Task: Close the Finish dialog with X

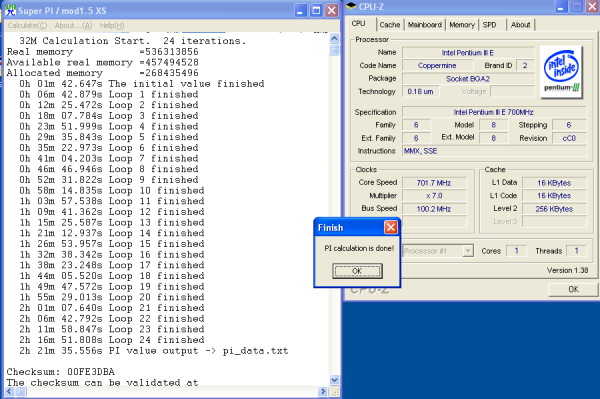Action: coord(391,227)
